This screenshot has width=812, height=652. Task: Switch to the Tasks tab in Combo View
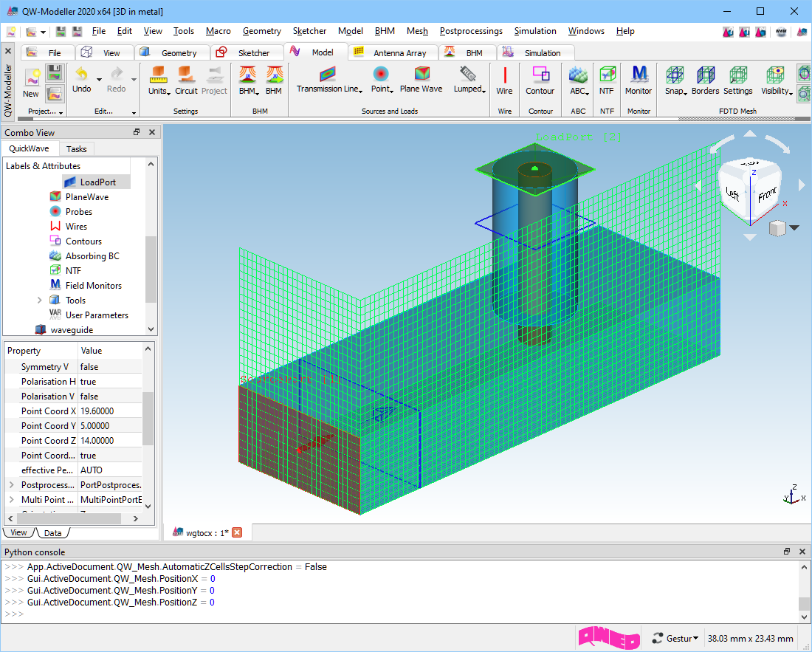pyautogui.click(x=76, y=149)
